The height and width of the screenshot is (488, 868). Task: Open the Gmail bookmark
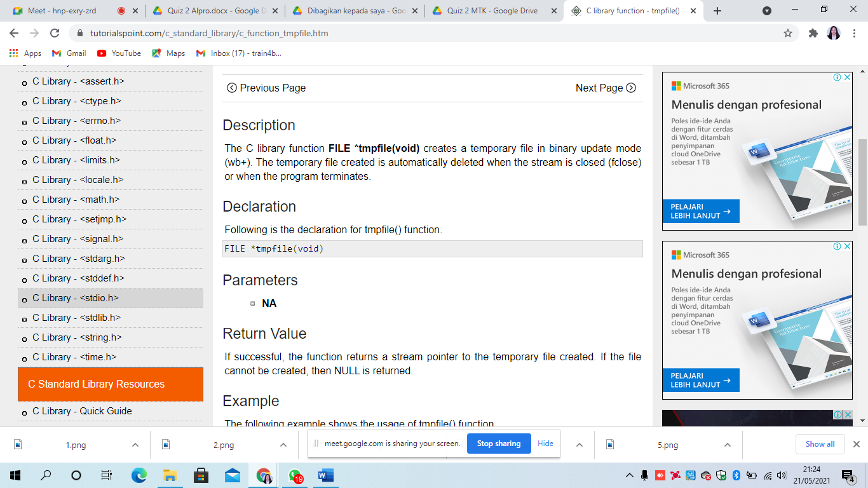pos(69,53)
